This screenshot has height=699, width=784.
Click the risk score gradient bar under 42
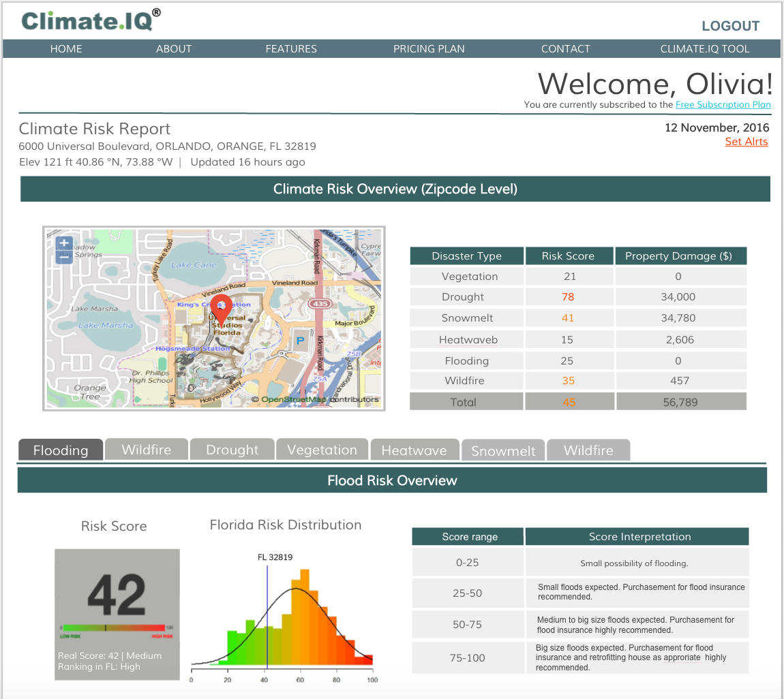click(113, 627)
